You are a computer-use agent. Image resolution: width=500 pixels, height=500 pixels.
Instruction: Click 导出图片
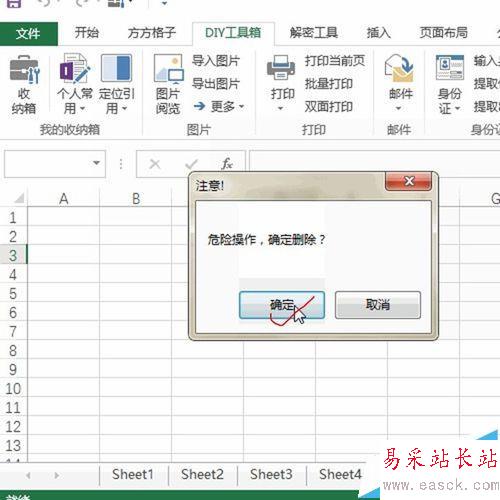(x=216, y=84)
